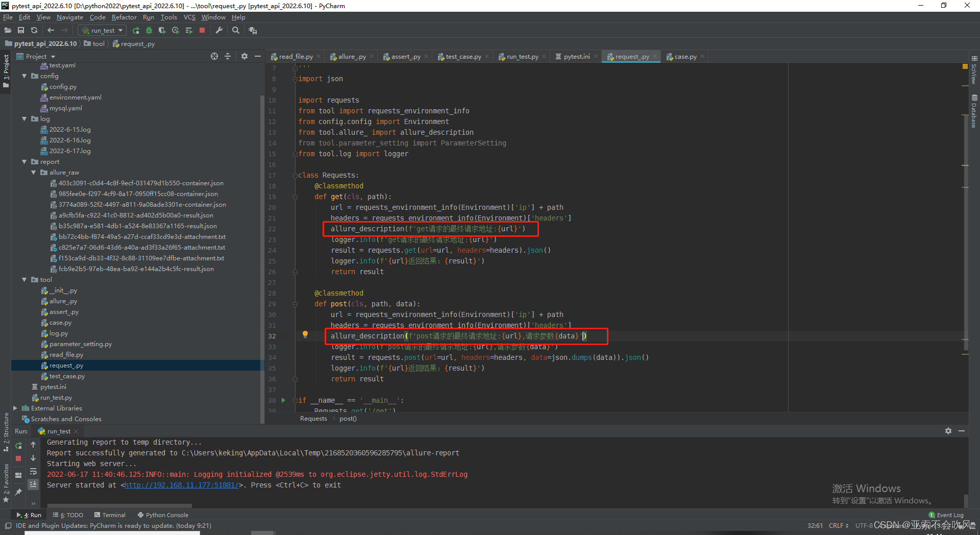The width and height of the screenshot is (980, 535).
Task: Collapse all in the Project panel
Action: pyautogui.click(x=228, y=56)
